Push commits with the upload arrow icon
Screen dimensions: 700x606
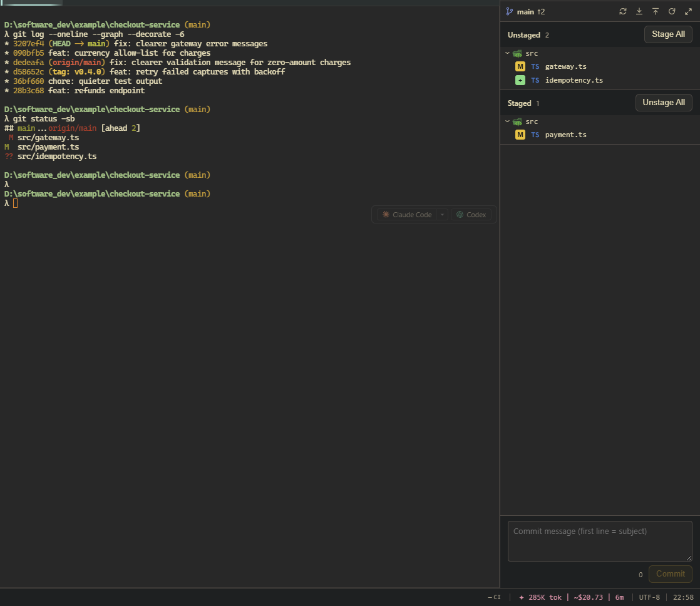click(x=656, y=12)
